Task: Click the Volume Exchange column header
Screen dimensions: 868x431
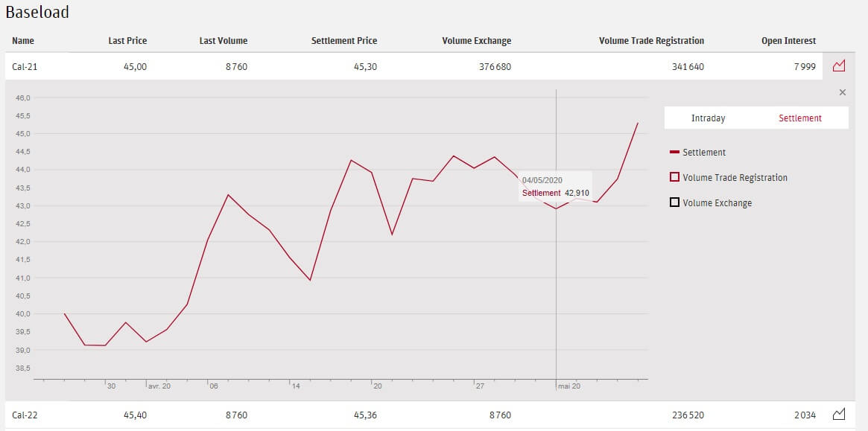Action: [477, 41]
